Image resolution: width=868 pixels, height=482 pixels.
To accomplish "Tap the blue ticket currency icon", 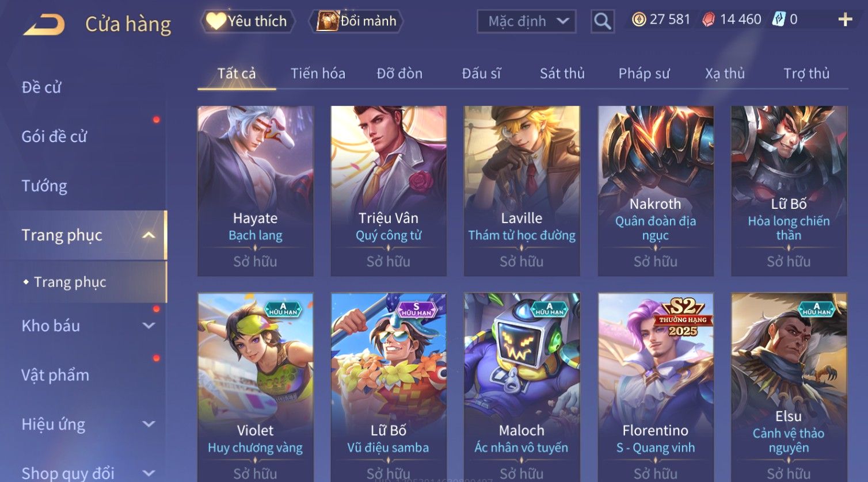I will tap(779, 20).
